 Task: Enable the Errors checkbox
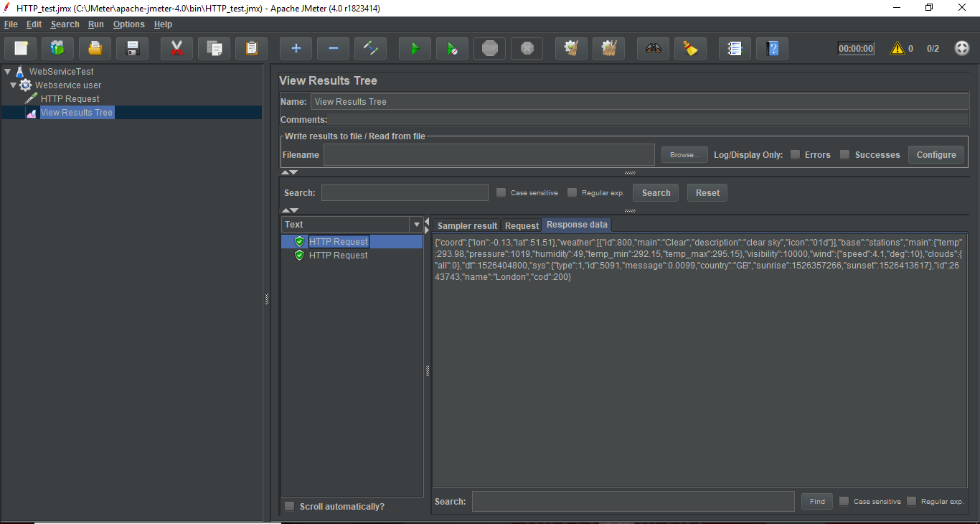coord(796,154)
